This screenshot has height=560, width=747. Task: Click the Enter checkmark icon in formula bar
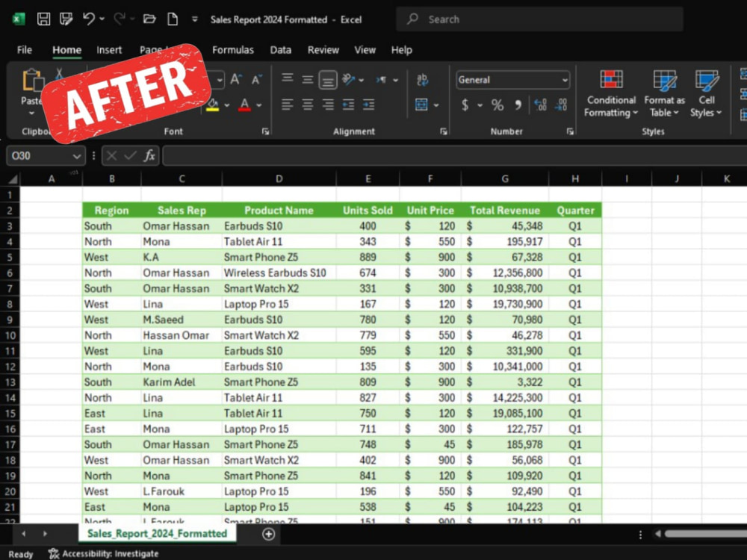(130, 156)
